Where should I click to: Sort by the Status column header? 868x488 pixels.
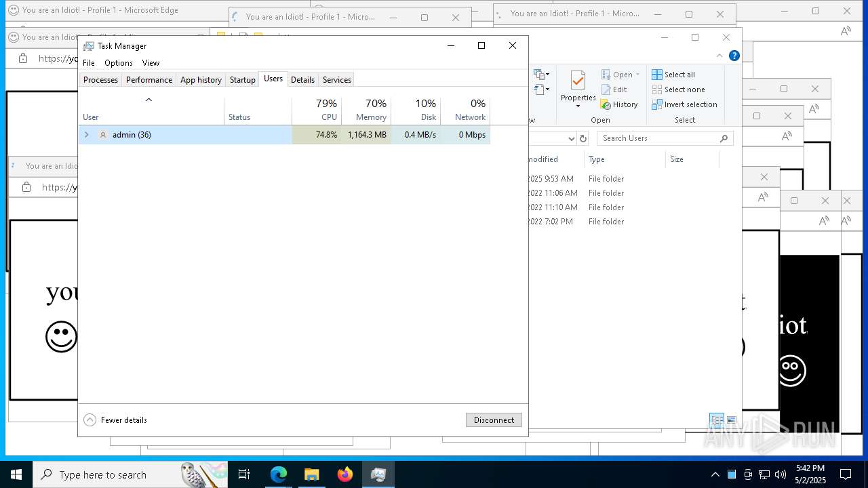click(x=258, y=110)
